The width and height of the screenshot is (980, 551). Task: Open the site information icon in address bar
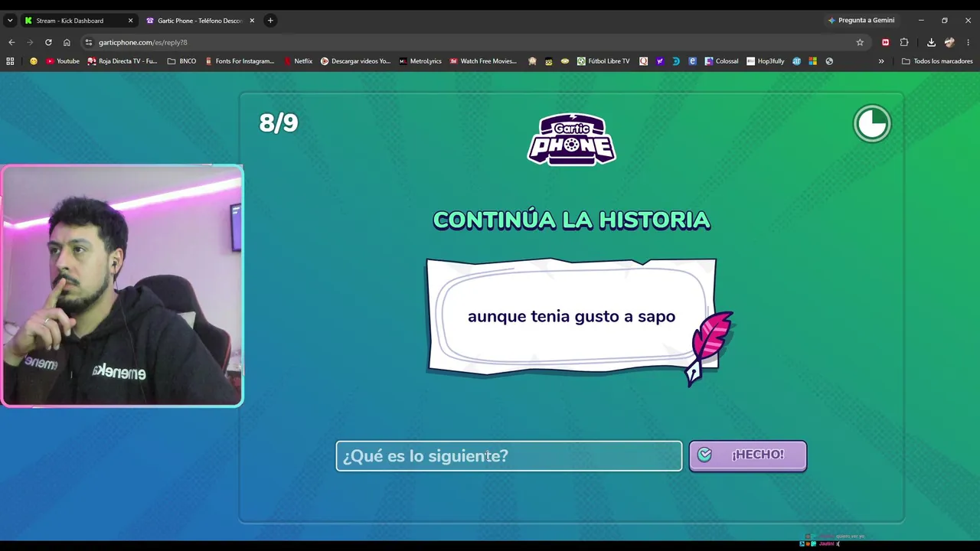(89, 42)
